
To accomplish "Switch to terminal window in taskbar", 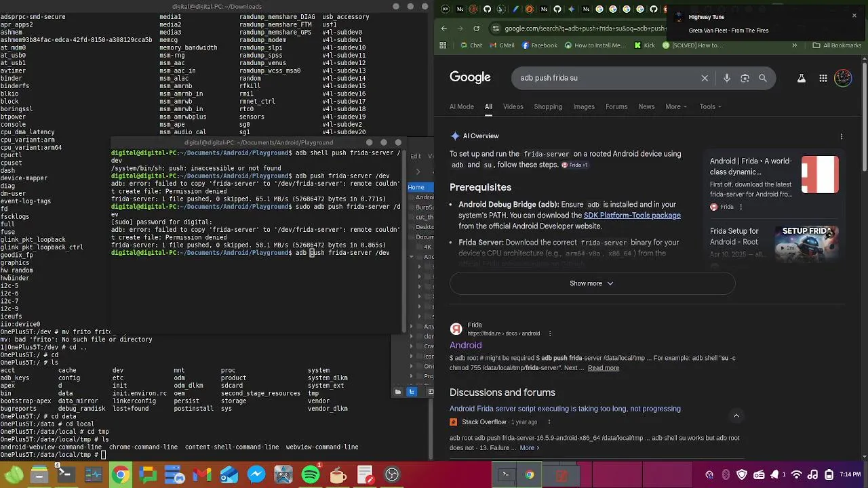I will 505,474.
